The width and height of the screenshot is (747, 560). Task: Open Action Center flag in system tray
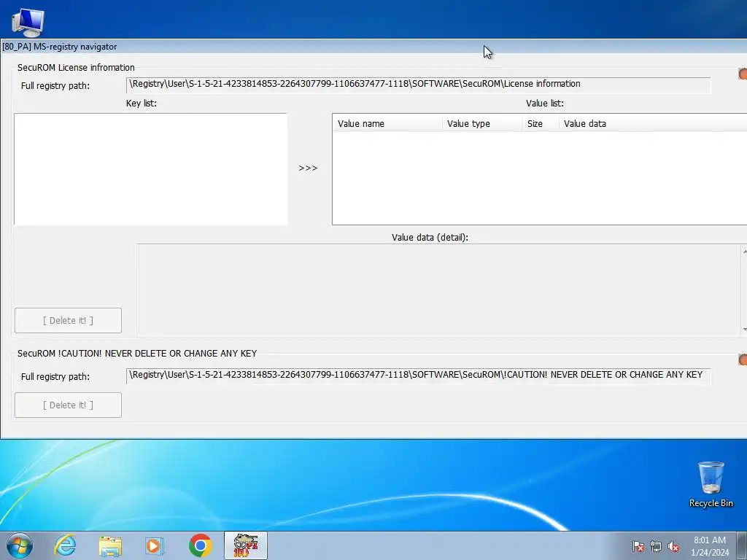[638, 546]
